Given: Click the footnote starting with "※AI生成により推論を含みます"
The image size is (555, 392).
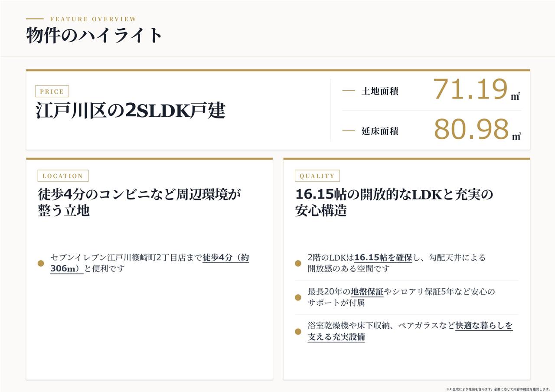Looking at the screenshot, I should coord(498,389).
